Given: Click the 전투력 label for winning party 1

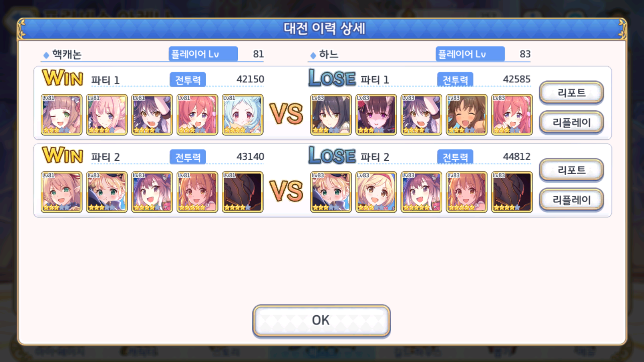Looking at the screenshot, I should (x=188, y=80).
